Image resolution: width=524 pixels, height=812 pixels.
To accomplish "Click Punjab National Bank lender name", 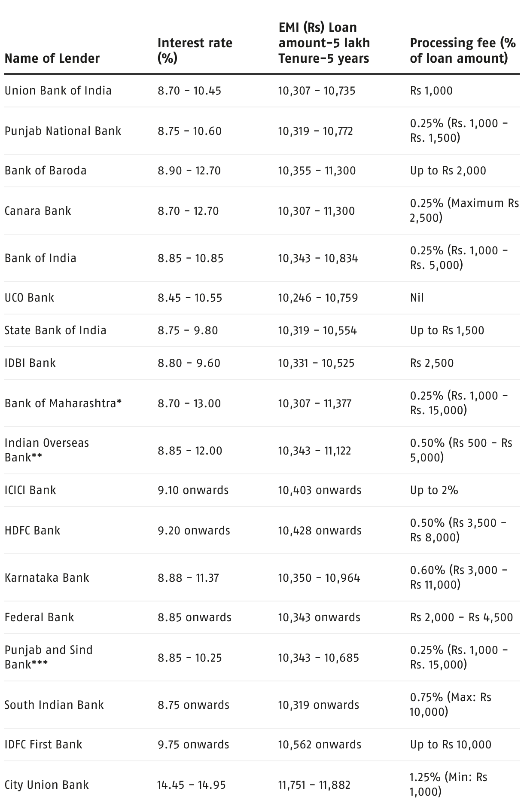I will [63, 131].
